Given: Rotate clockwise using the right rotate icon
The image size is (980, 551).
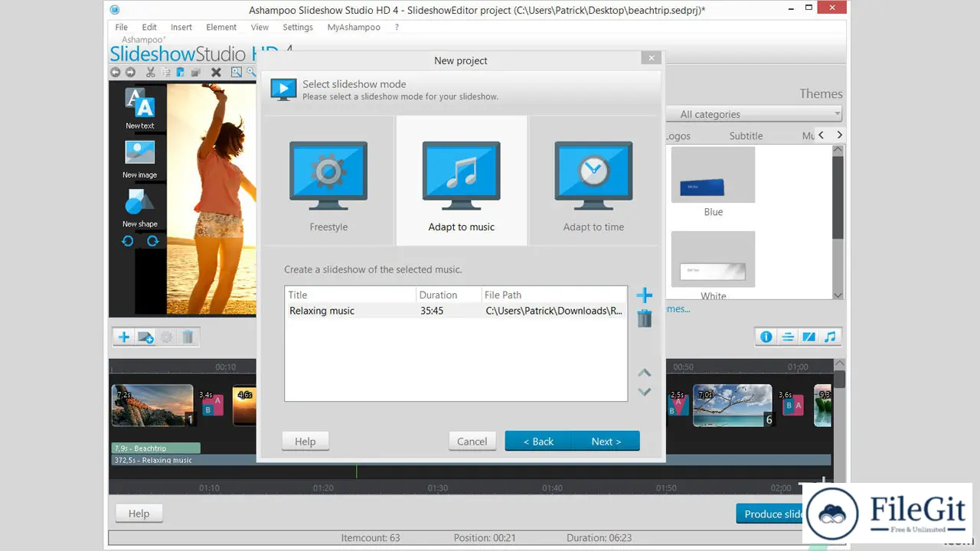Looking at the screenshot, I should [x=152, y=241].
